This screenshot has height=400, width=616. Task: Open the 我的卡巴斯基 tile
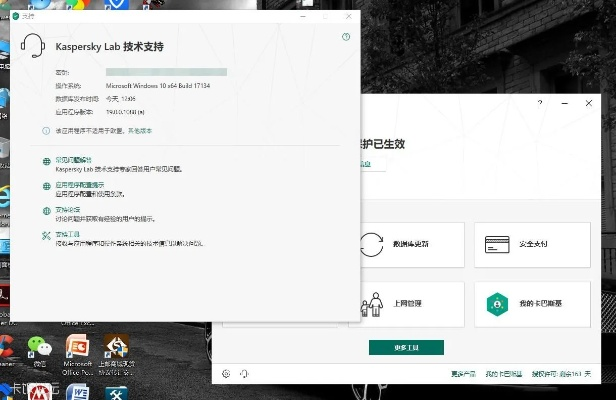532,304
